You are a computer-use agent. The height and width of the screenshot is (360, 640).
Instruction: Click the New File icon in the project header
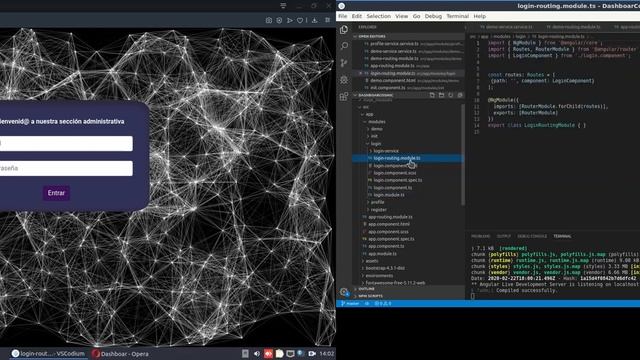click(x=432, y=95)
